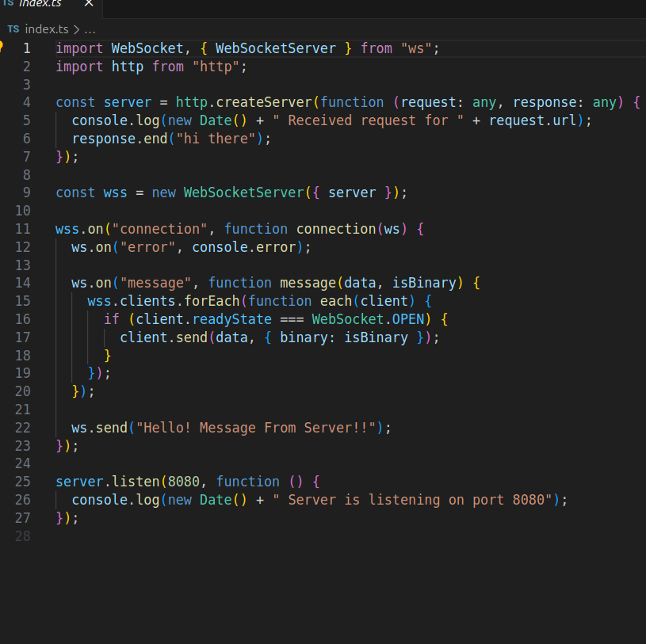Click the "Received request for" string
Image resolution: width=646 pixels, height=644 pixels.
(368, 120)
